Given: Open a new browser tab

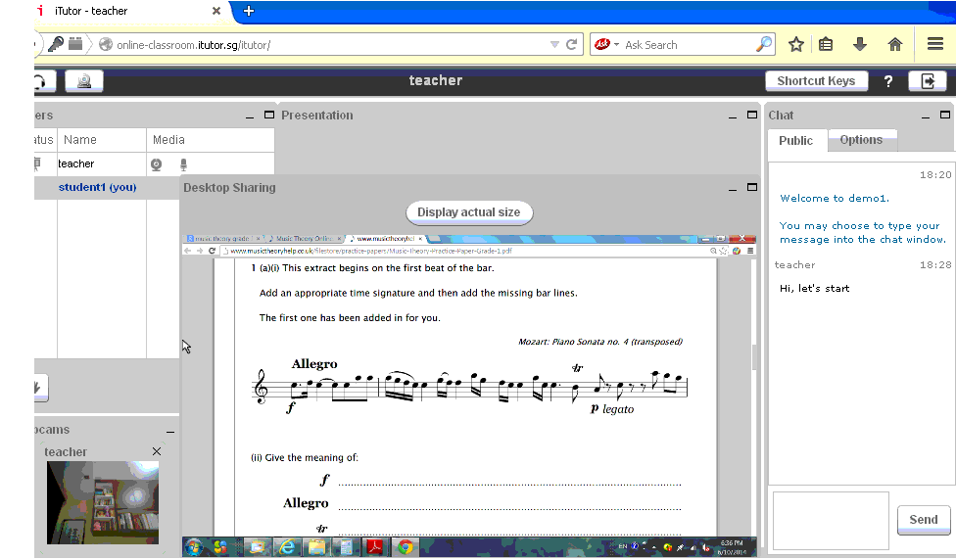Looking at the screenshot, I should 248,11.
